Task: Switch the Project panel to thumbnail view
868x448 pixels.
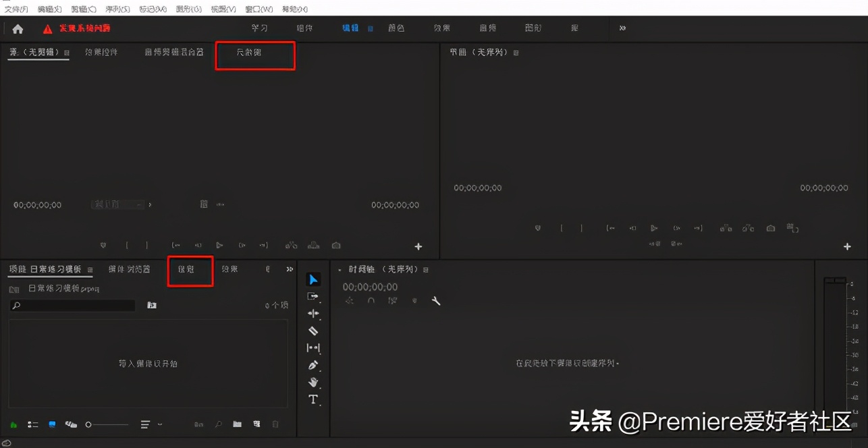Action: coord(52,424)
